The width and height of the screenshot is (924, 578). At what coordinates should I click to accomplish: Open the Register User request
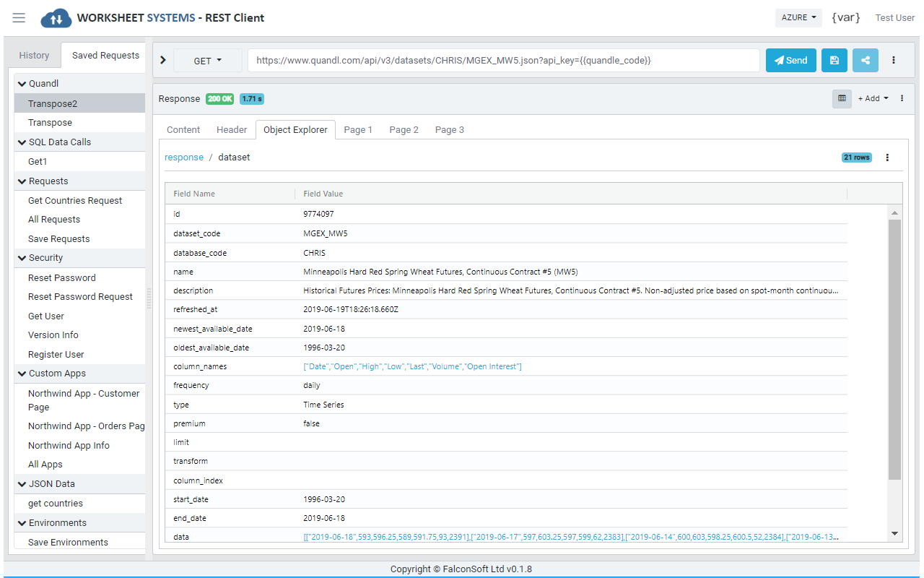(x=79, y=354)
